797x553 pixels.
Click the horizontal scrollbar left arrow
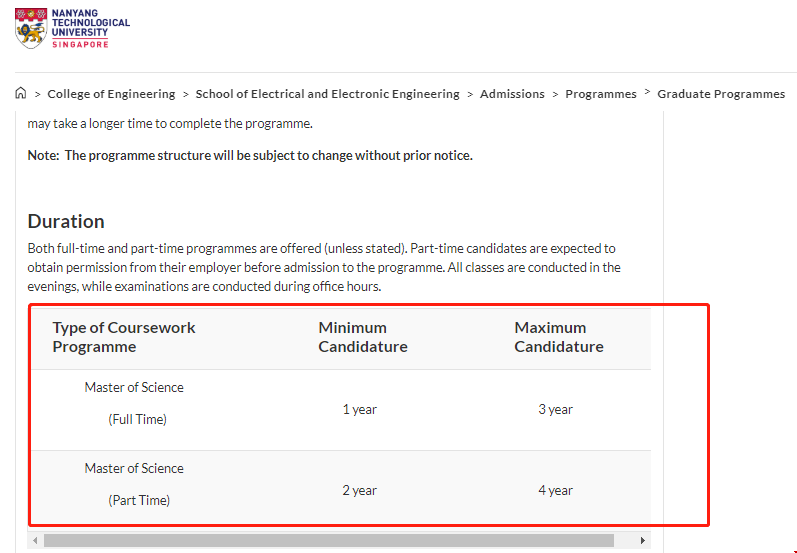click(37, 541)
